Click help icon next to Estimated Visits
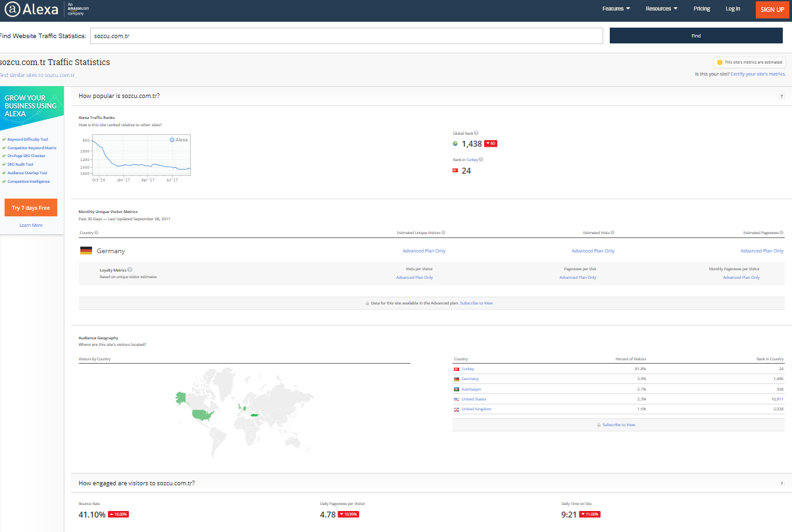 tap(612, 233)
